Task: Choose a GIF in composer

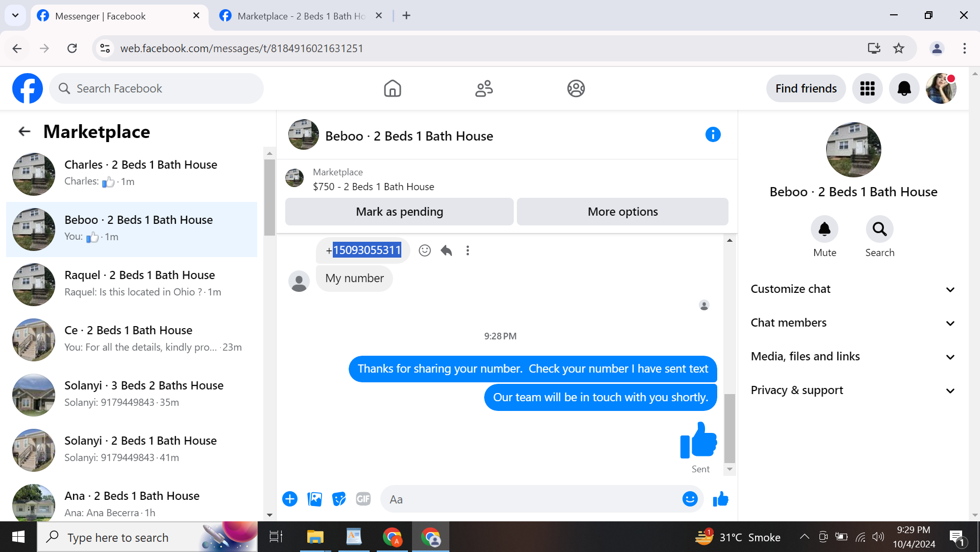Action: pyautogui.click(x=363, y=499)
